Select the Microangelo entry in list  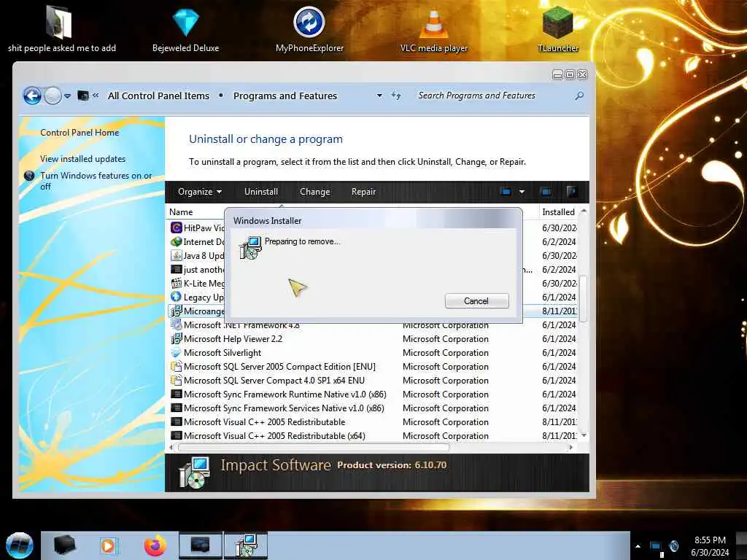point(197,311)
